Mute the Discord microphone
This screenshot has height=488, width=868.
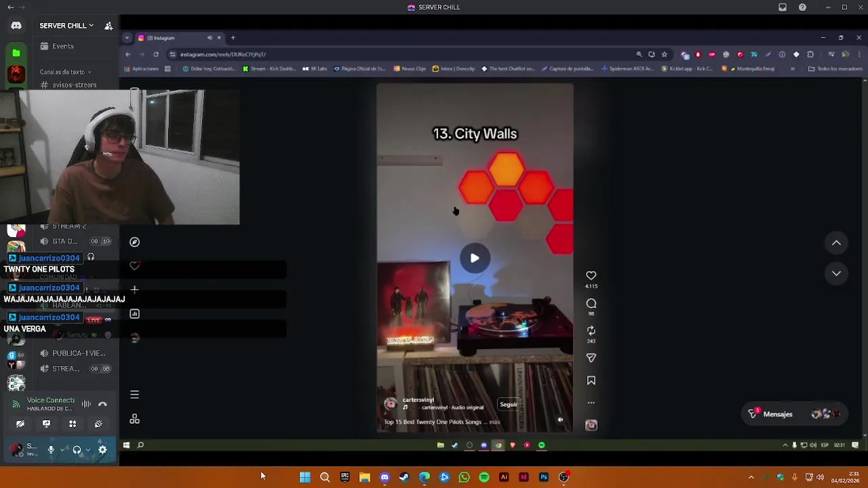click(x=51, y=449)
